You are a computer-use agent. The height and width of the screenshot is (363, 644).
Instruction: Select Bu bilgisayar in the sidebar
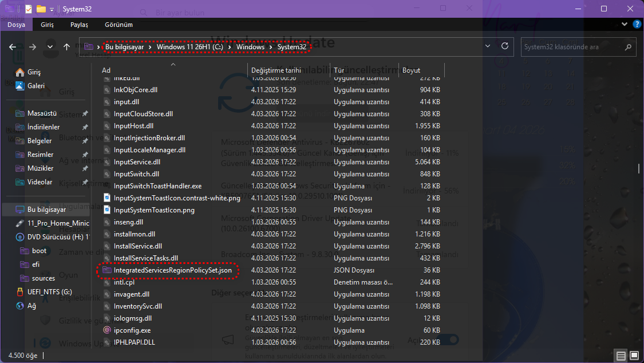(x=46, y=210)
